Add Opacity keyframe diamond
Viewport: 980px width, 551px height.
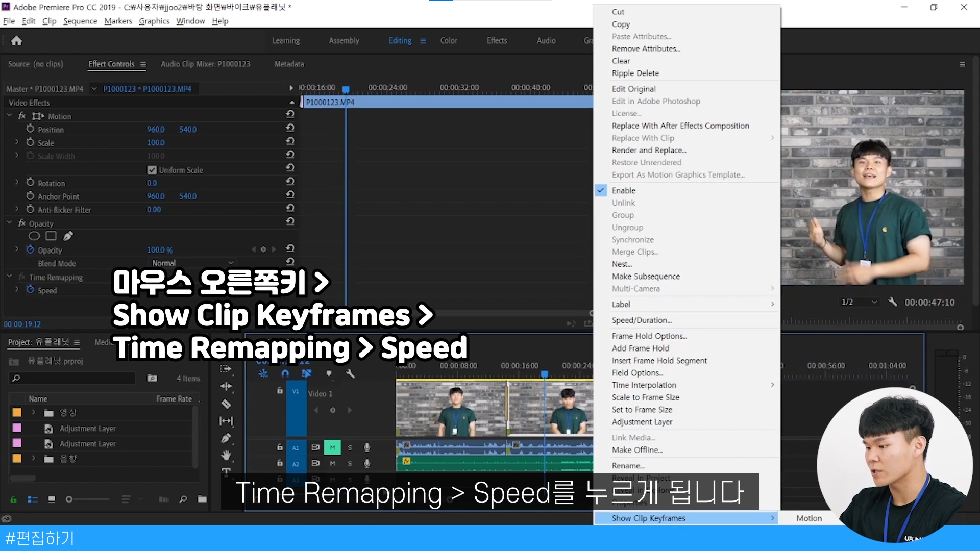click(263, 249)
